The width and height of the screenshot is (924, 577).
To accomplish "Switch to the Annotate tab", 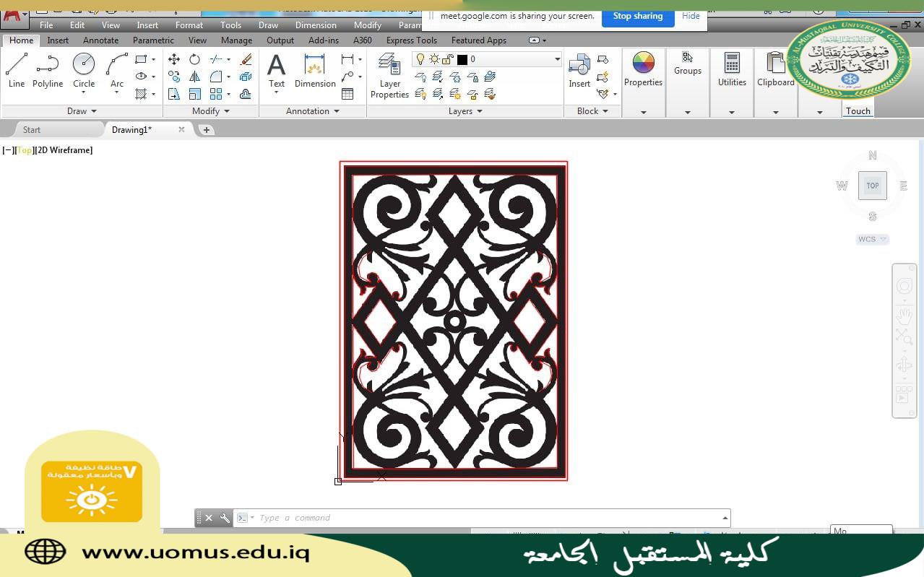I will point(100,40).
